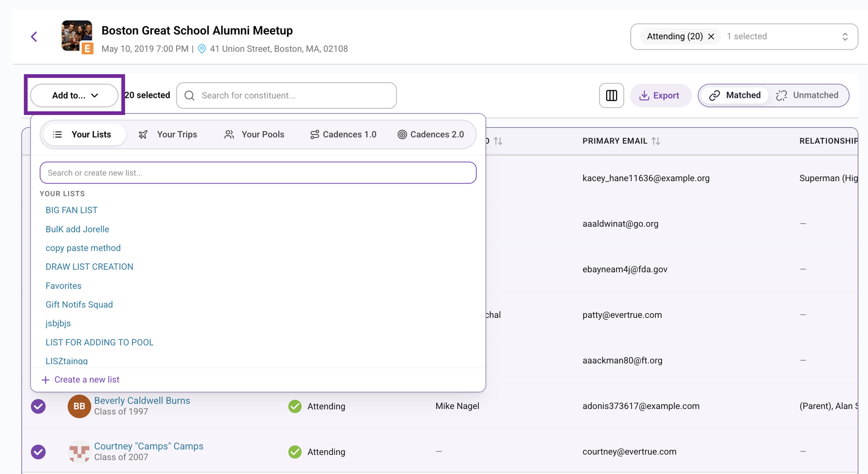The height and width of the screenshot is (474, 868).
Task: Click the location pin icon by address
Action: 202,49
